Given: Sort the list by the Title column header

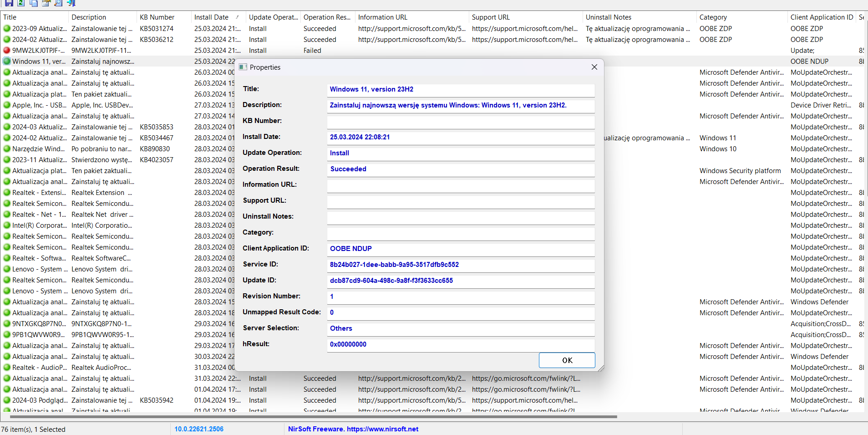Looking at the screenshot, I should point(34,17).
